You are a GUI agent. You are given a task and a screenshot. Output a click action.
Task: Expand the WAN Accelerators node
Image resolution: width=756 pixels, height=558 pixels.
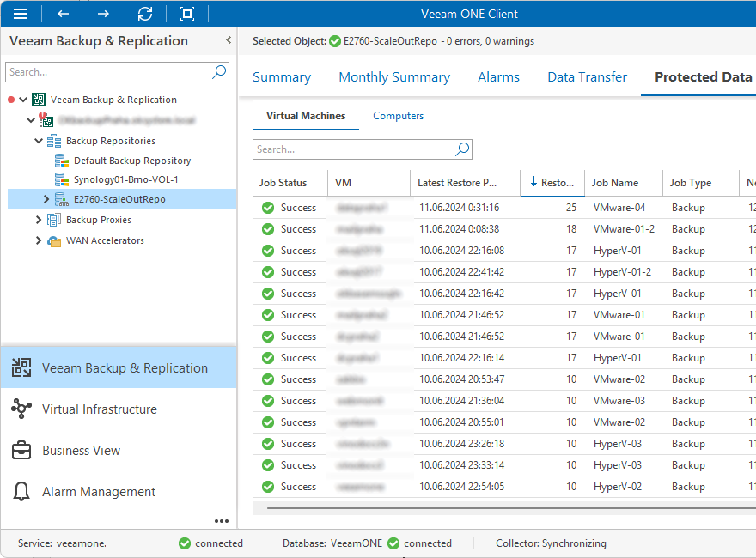(x=38, y=240)
